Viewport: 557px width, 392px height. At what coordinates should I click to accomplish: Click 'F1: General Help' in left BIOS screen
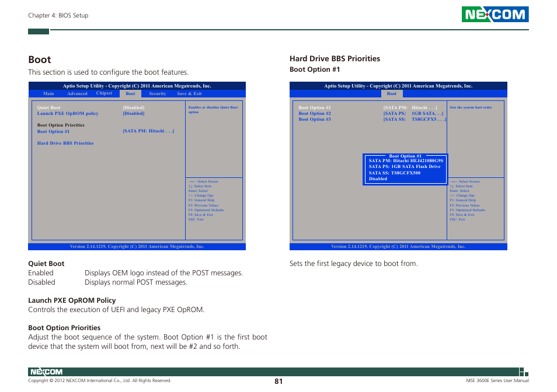[x=201, y=200]
